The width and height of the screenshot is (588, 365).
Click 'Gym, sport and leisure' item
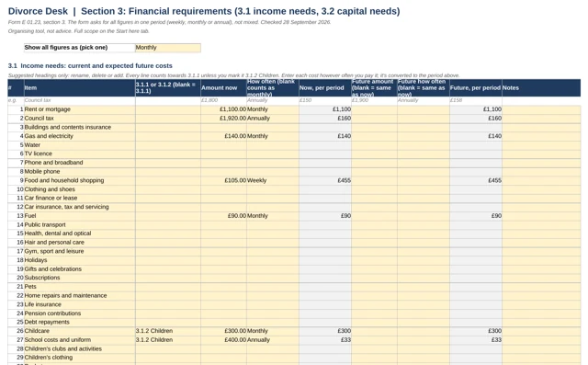(80, 251)
